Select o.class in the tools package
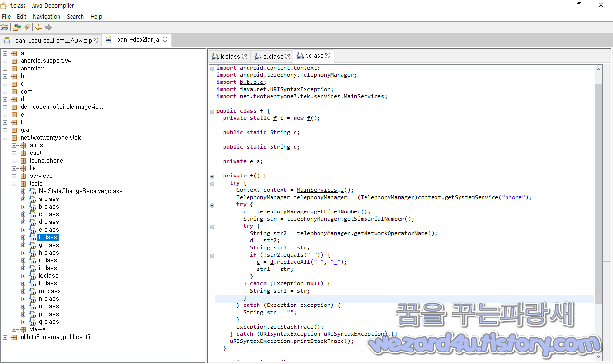The image size is (613, 364). [x=49, y=306]
